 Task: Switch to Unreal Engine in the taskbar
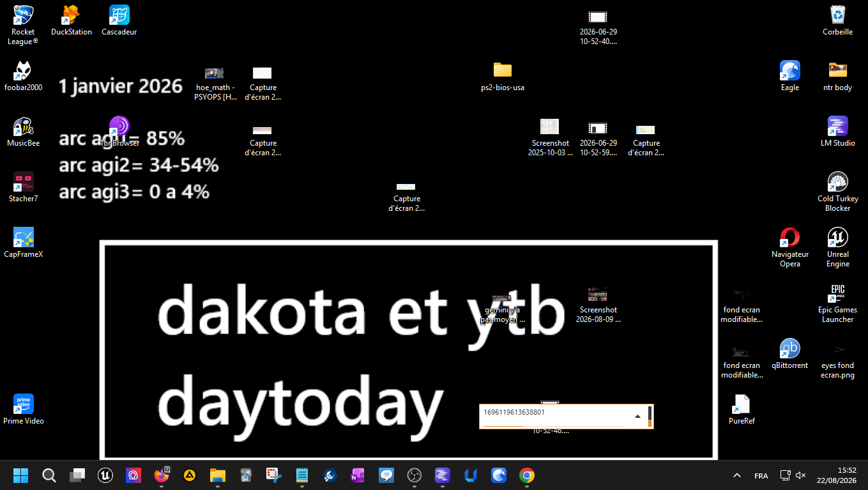coord(105,475)
